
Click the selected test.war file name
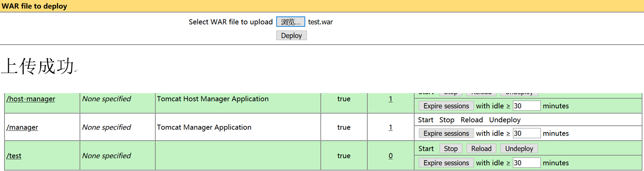click(320, 22)
